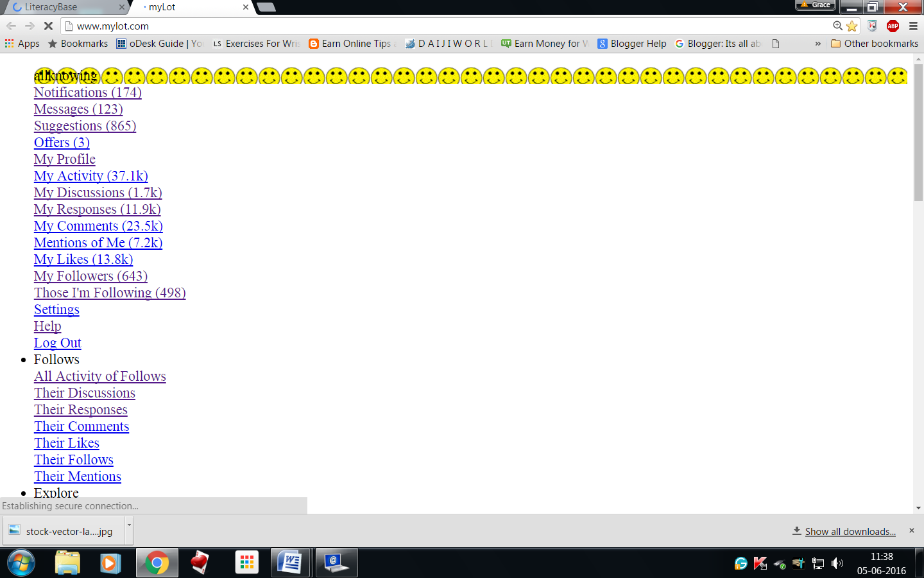Click the browser back arrow
Image resolution: width=924 pixels, height=578 pixels.
11,26
